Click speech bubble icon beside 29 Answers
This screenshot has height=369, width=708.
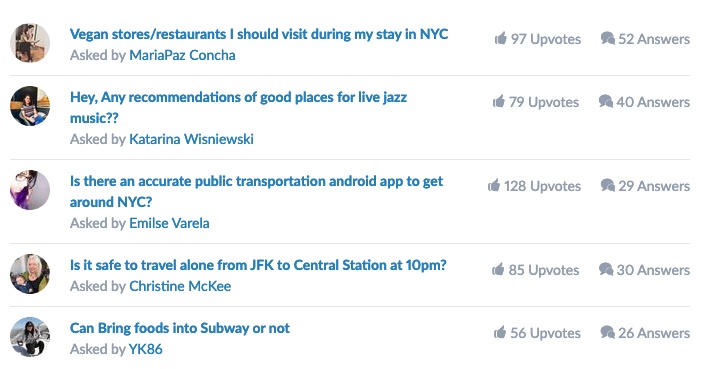point(608,185)
